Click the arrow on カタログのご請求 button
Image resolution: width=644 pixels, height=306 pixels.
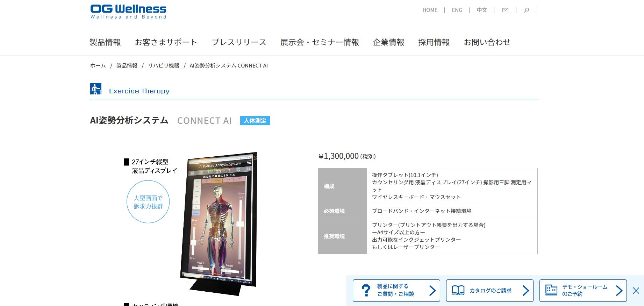tap(526, 291)
